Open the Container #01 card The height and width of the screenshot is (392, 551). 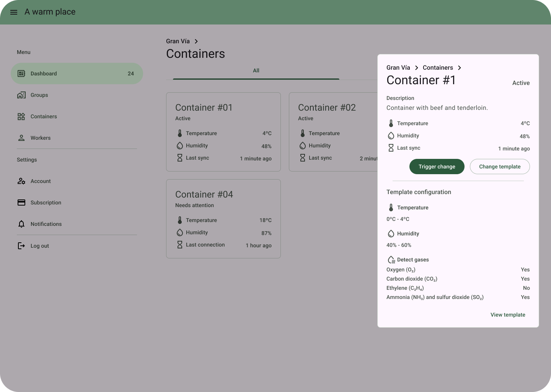[223, 132]
